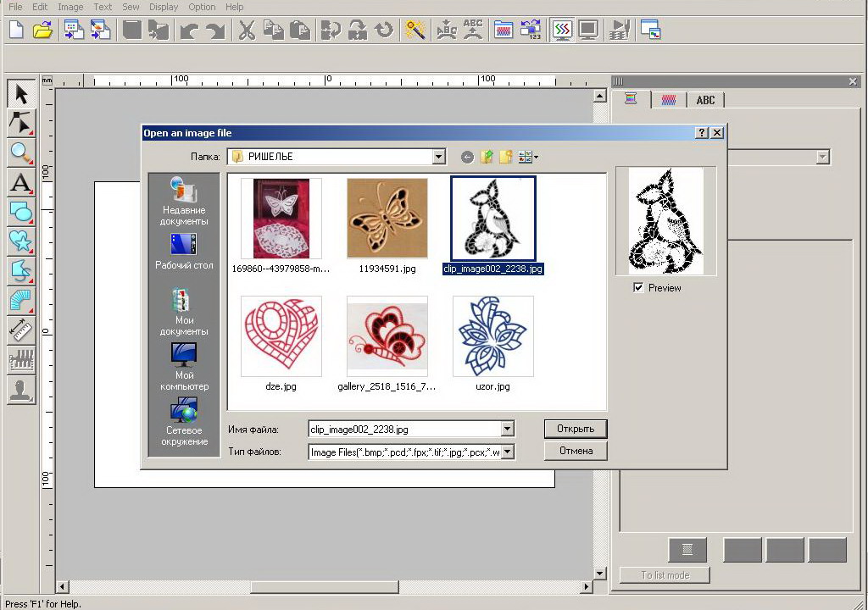Select the uzor.jpg thumbnail
868x610 pixels.
click(x=492, y=336)
